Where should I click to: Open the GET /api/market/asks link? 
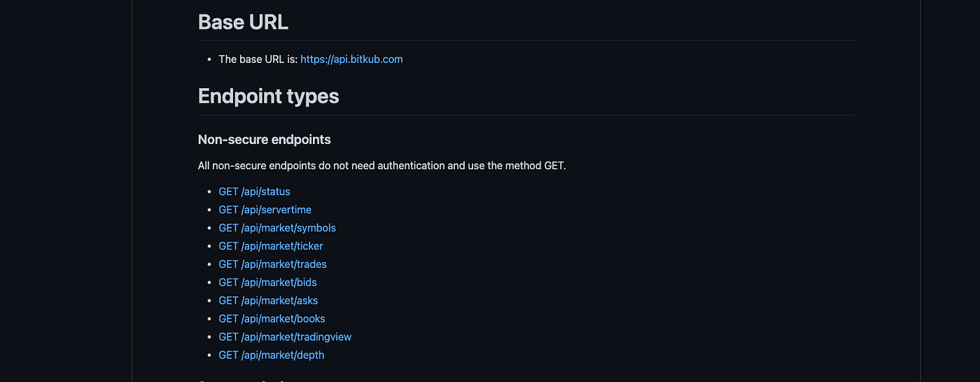(268, 301)
